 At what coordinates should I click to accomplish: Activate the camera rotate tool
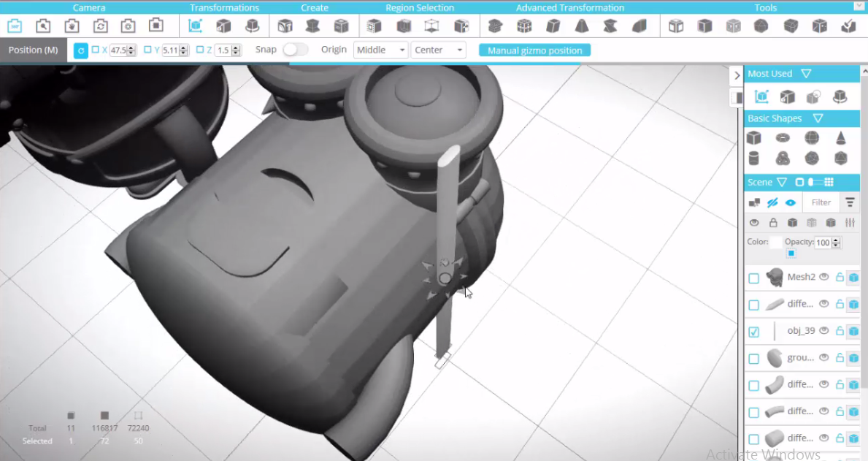pos(100,26)
